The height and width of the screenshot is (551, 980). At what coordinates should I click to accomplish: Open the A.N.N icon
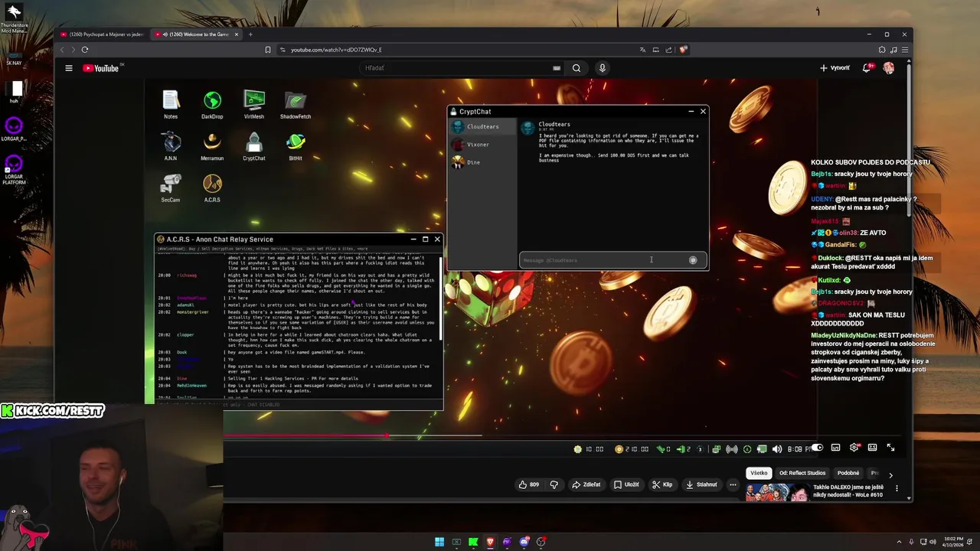[x=171, y=146]
